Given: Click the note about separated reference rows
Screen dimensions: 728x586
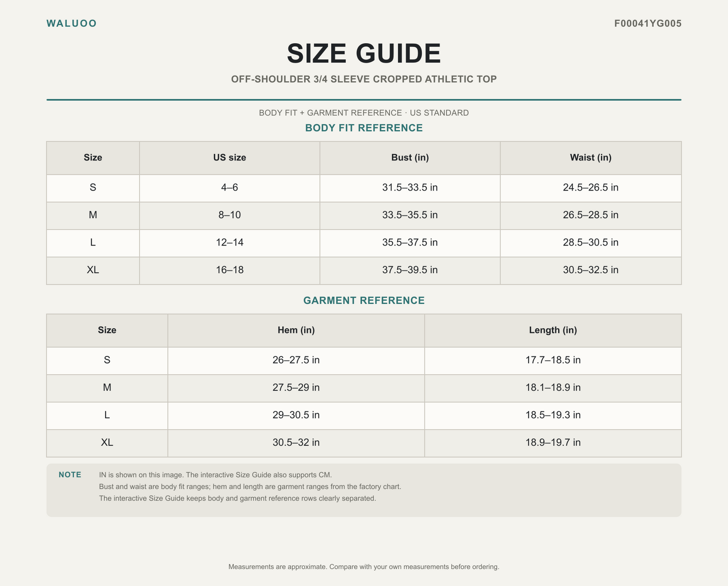Looking at the screenshot, I should [238, 498].
